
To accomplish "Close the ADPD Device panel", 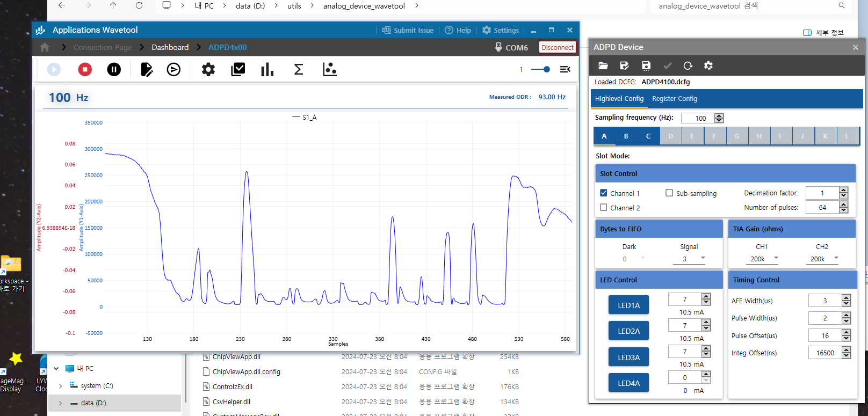I will [855, 47].
